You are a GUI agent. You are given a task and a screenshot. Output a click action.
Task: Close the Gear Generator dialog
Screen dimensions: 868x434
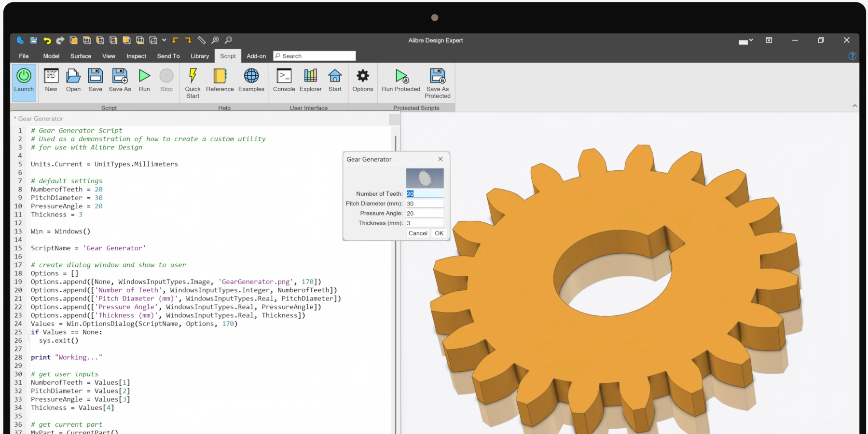(441, 159)
